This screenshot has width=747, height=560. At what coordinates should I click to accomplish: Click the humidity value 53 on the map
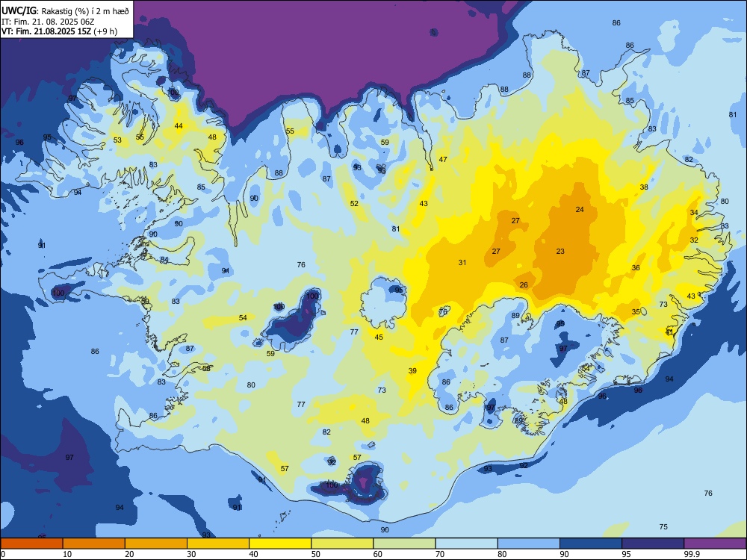tap(117, 140)
